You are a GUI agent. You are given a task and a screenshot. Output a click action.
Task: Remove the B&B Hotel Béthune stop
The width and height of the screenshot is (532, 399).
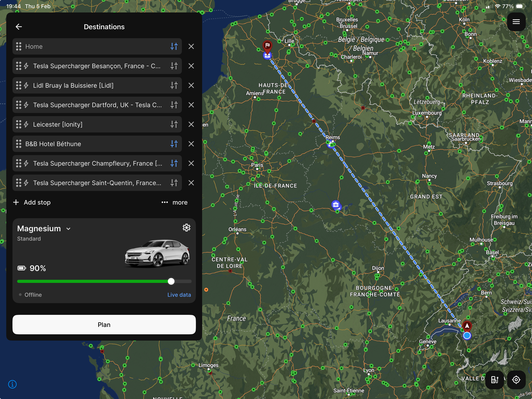(191, 144)
